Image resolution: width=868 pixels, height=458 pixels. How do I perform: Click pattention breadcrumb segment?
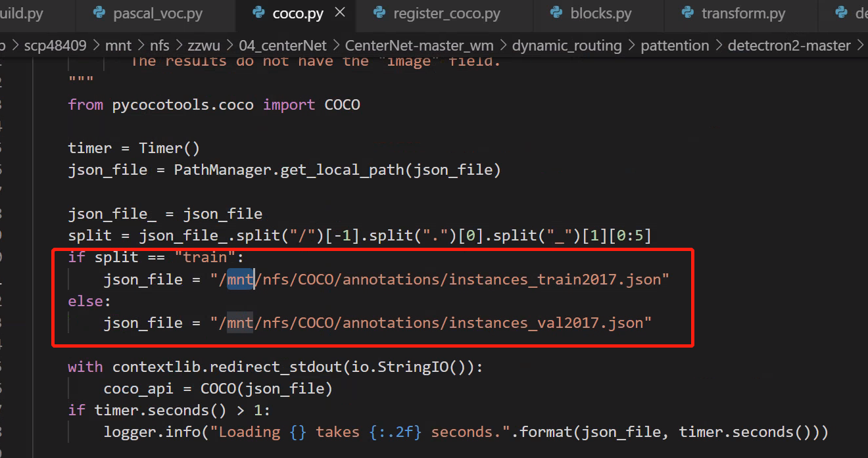(675, 45)
